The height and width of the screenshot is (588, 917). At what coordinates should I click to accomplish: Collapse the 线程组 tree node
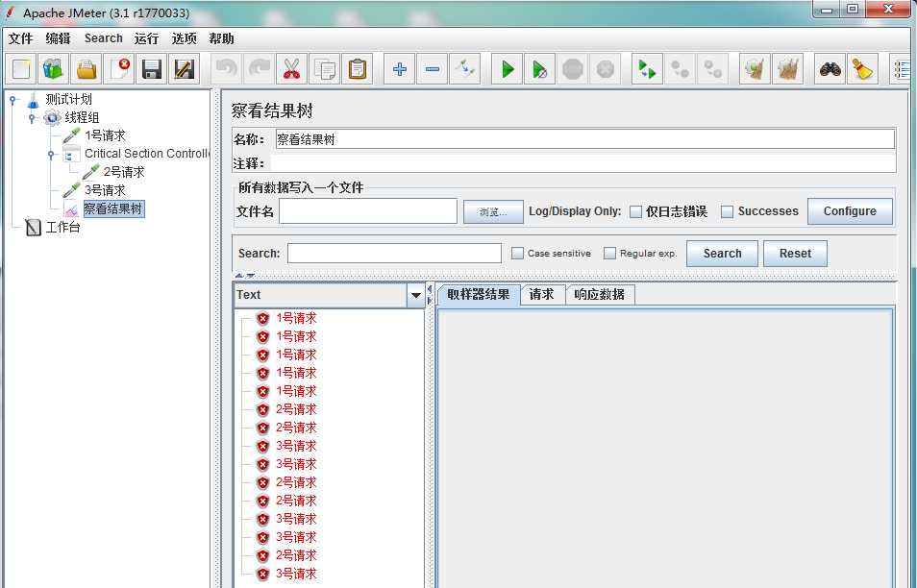click(x=32, y=118)
